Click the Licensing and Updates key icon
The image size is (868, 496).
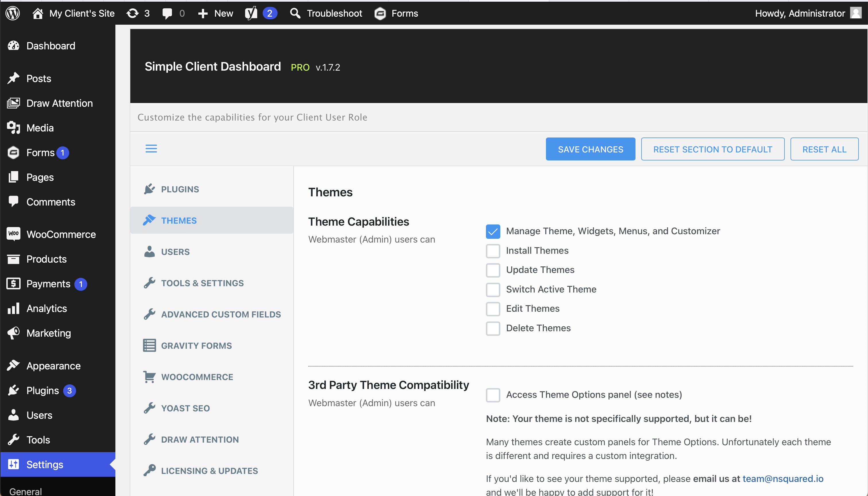pyautogui.click(x=150, y=470)
